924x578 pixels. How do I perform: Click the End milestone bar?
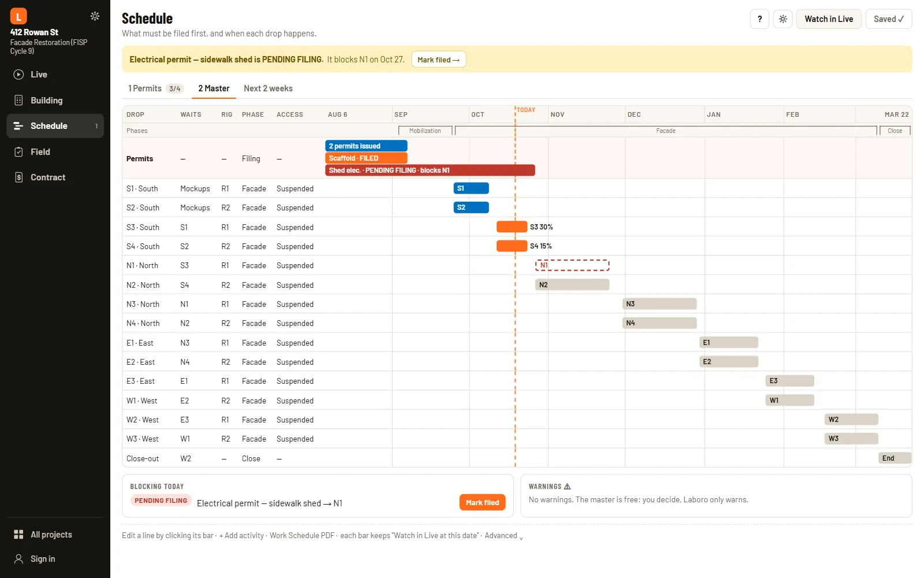point(895,458)
